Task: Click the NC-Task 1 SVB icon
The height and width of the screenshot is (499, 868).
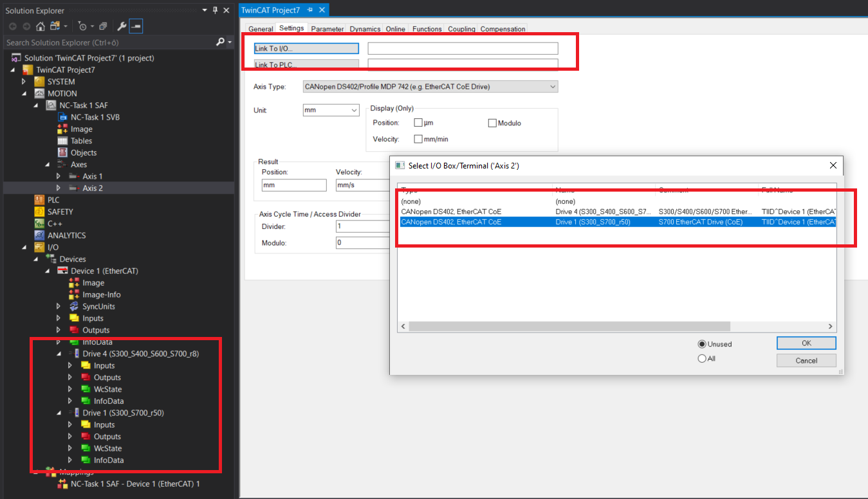Action: click(62, 117)
